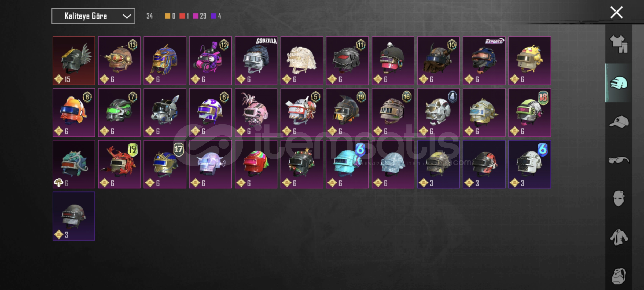Viewport: 644px width, 290px height.
Task: Open the baseball cap category icon
Action: click(x=619, y=121)
